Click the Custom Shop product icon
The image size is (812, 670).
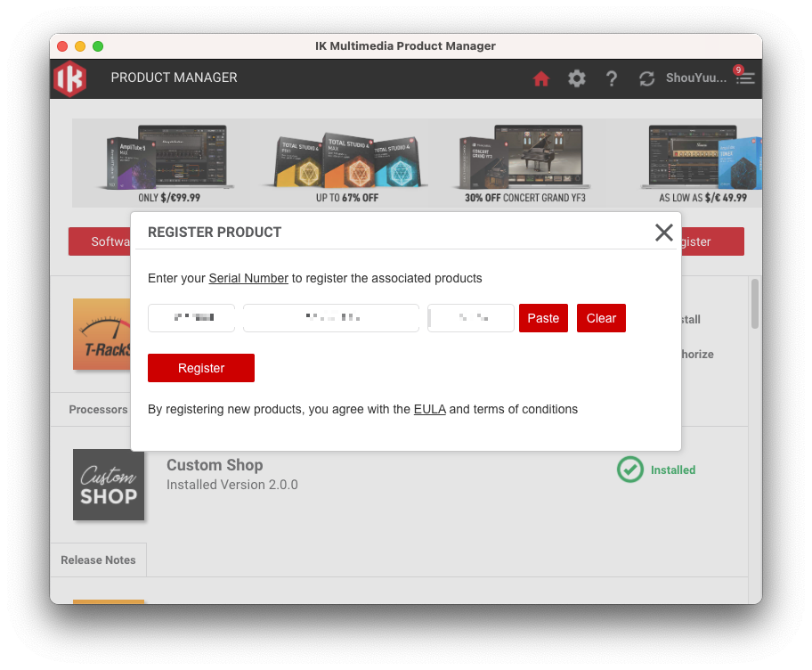point(109,485)
